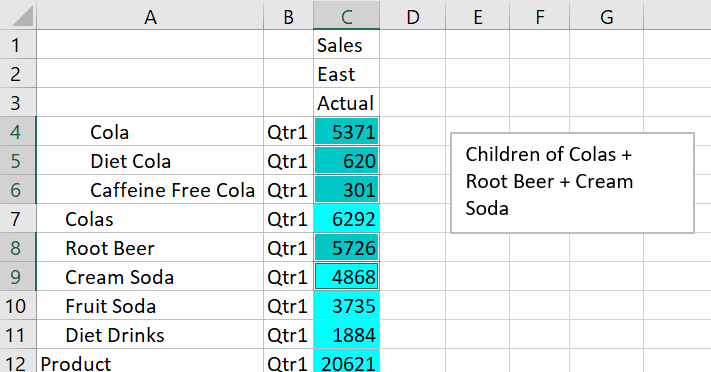Click the value 5371
This screenshot has height=372, width=711.
(x=346, y=132)
